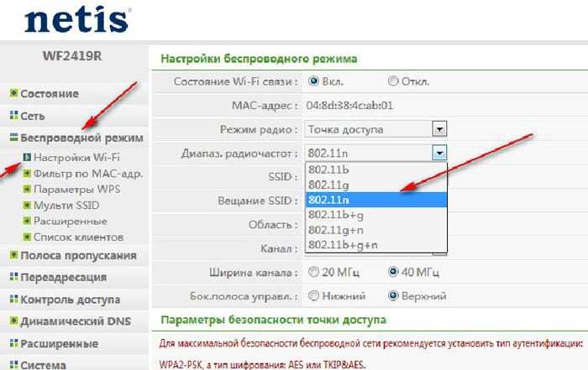
Task: Choose 802.11b+g from the list
Action: [376, 215]
